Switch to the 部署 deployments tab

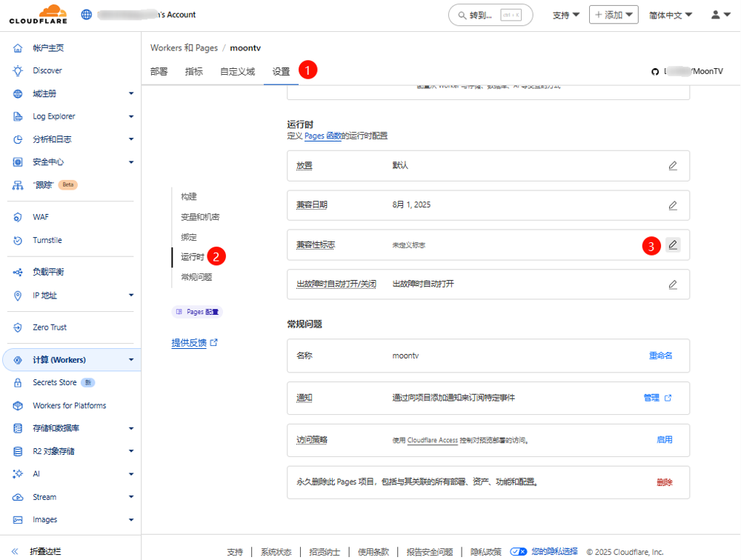coord(159,72)
